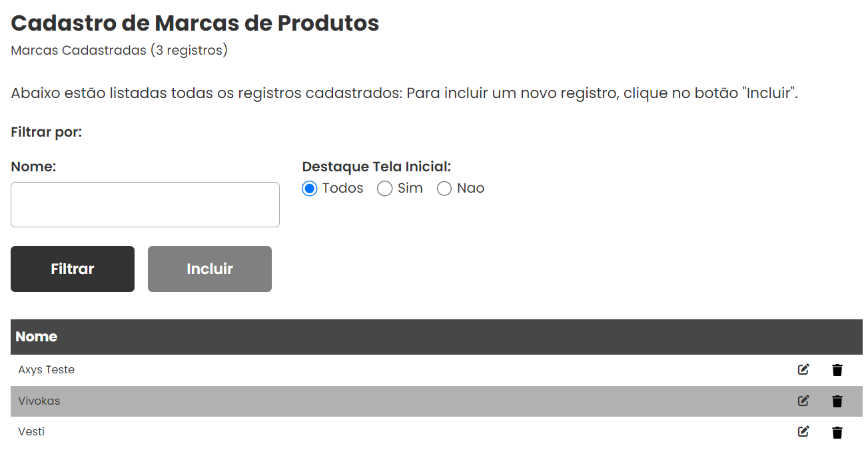This screenshot has width=868, height=460.
Task: Click the Nome column header
Action: click(x=36, y=337)
